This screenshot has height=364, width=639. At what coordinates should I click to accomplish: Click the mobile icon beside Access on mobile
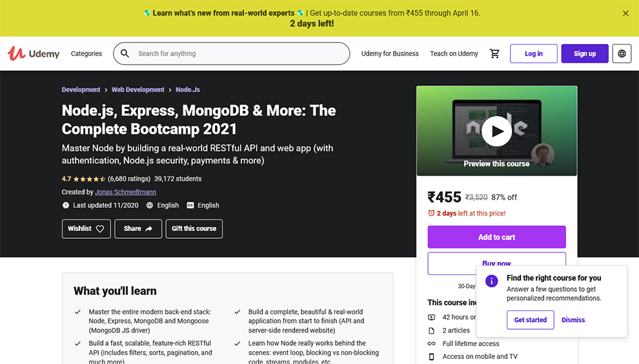(x=432, y=357)
